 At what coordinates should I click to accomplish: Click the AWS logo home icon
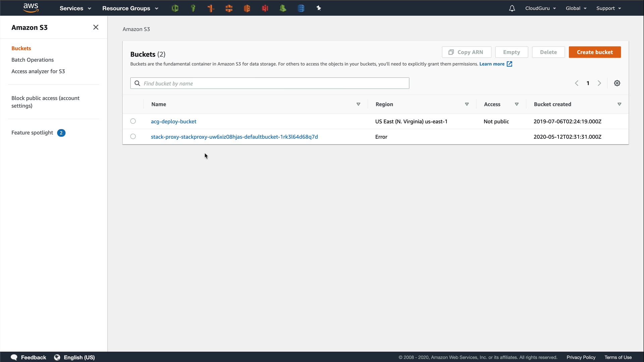(x=31, y=8)
